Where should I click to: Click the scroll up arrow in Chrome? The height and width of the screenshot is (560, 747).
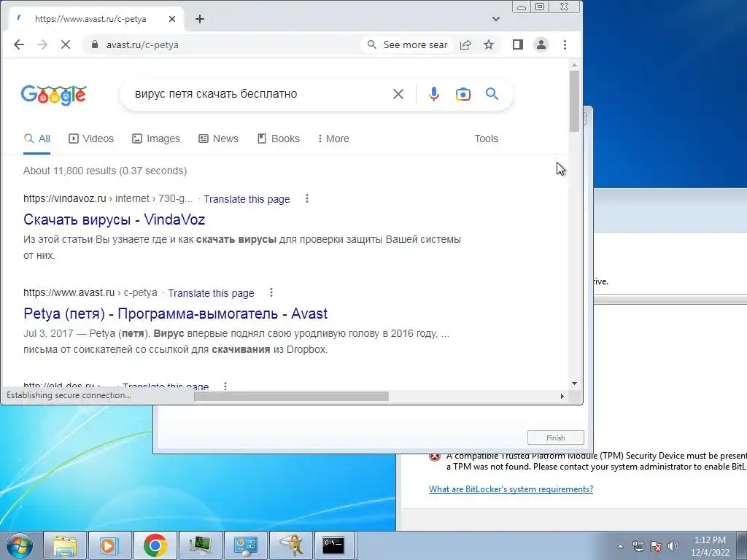[x=575, y=65]
